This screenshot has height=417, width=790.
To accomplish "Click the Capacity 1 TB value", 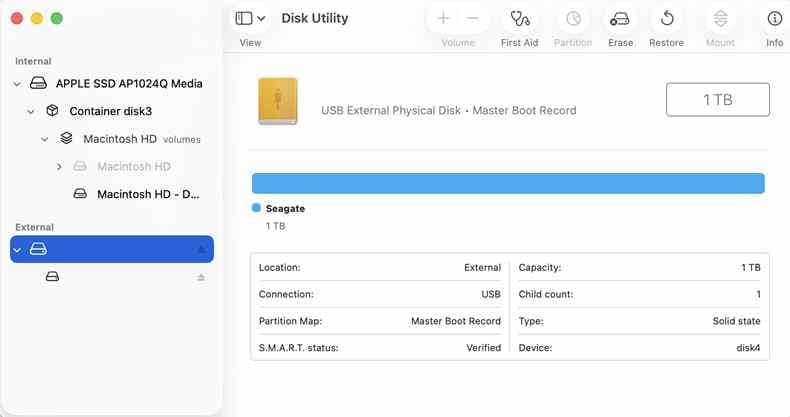I will tap(751, 267).
